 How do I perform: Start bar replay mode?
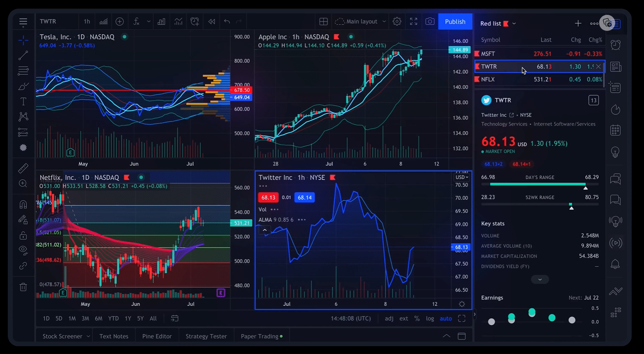click(x=211, y=21)
